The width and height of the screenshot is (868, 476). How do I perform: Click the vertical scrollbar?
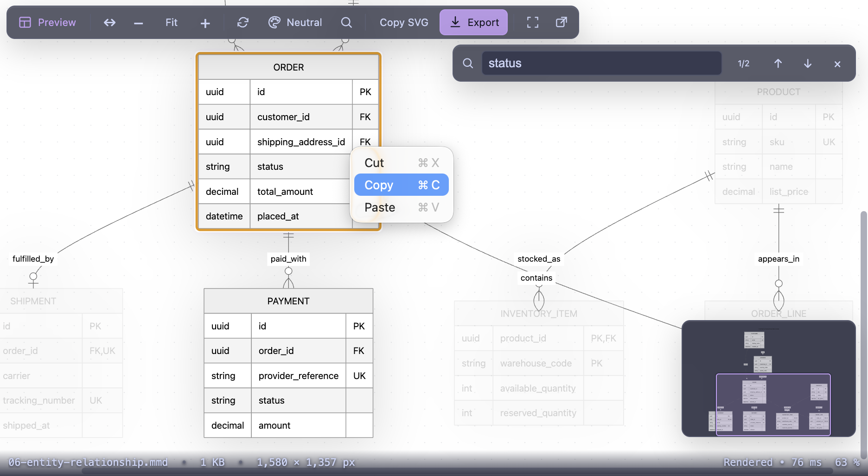[863, 334]
